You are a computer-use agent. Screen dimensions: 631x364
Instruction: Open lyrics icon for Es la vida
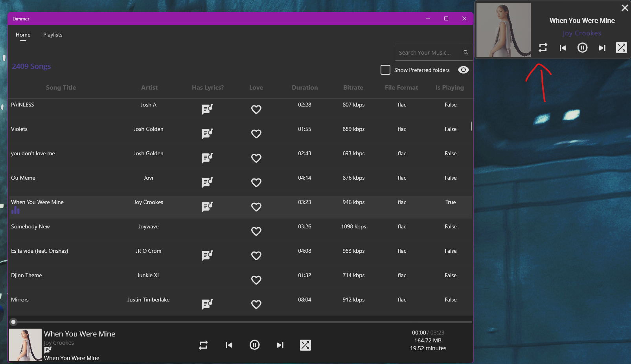pos(207,256)
